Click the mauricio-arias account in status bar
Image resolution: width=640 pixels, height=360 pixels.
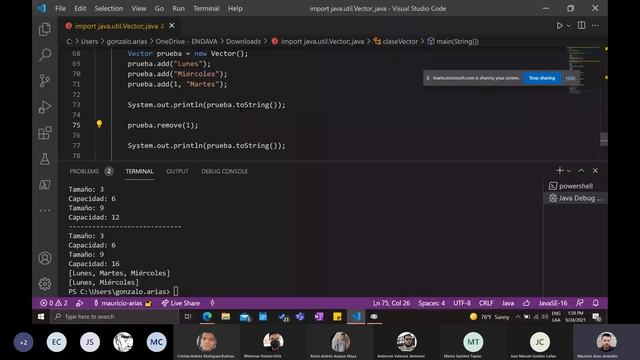pos(122,303)
